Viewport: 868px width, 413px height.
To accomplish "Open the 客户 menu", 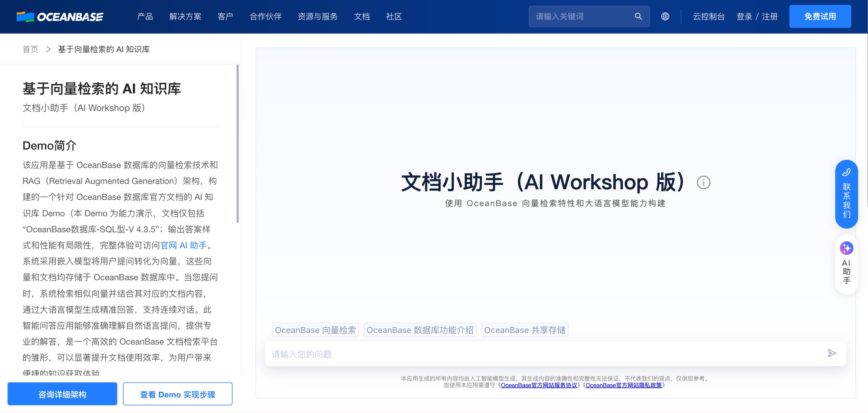I will pos(225,16).
